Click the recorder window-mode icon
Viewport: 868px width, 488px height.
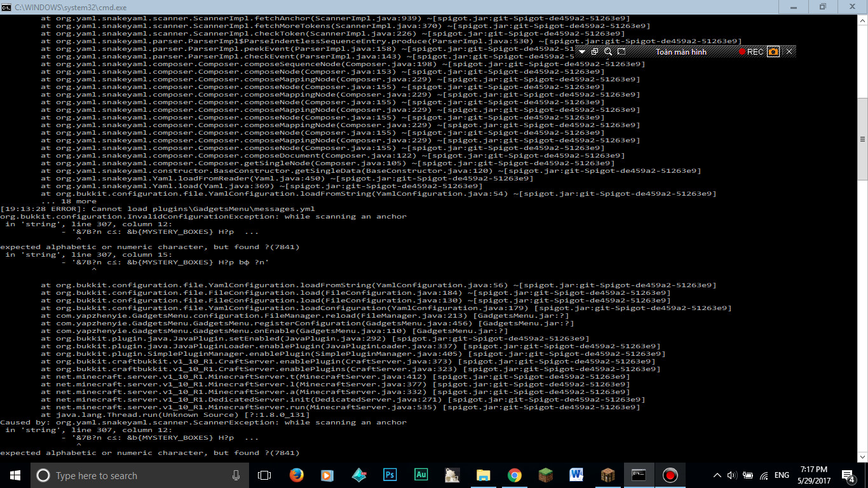pos(595,51)
